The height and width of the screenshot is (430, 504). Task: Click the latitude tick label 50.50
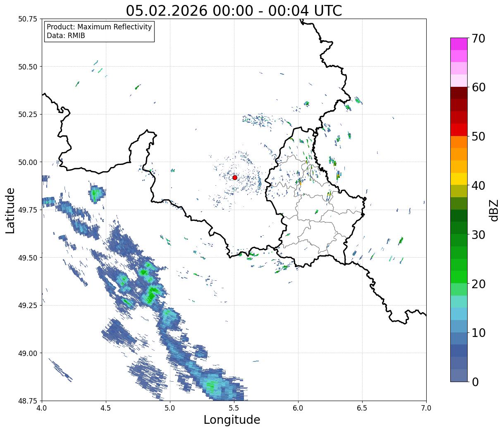(28, 67)
